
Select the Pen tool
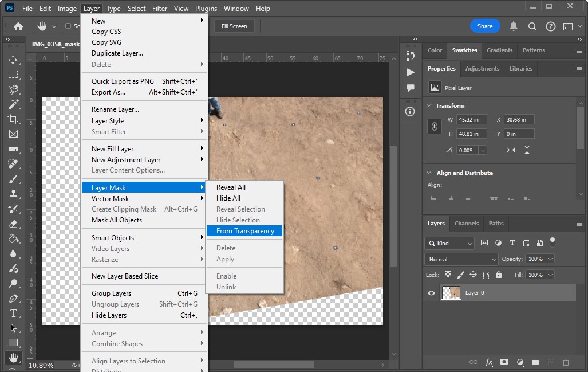tap(13, 298)
